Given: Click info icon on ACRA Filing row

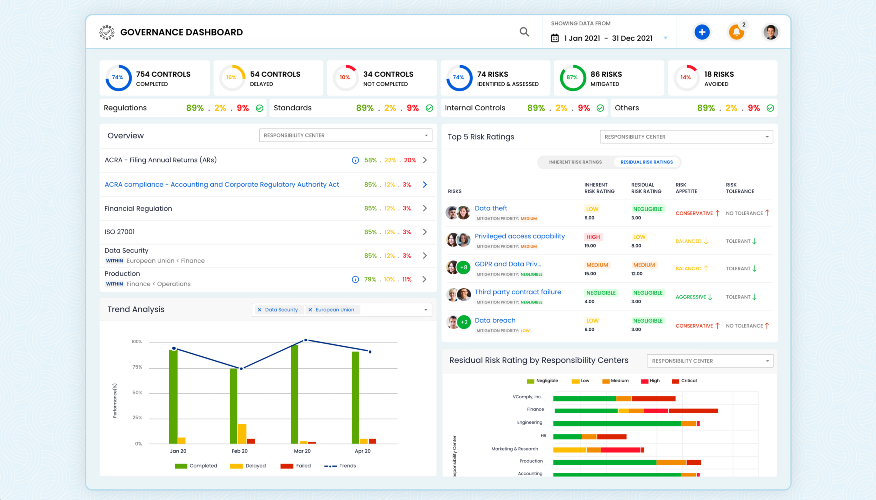Looking at the screenshot, I should [x=355, y=160].
